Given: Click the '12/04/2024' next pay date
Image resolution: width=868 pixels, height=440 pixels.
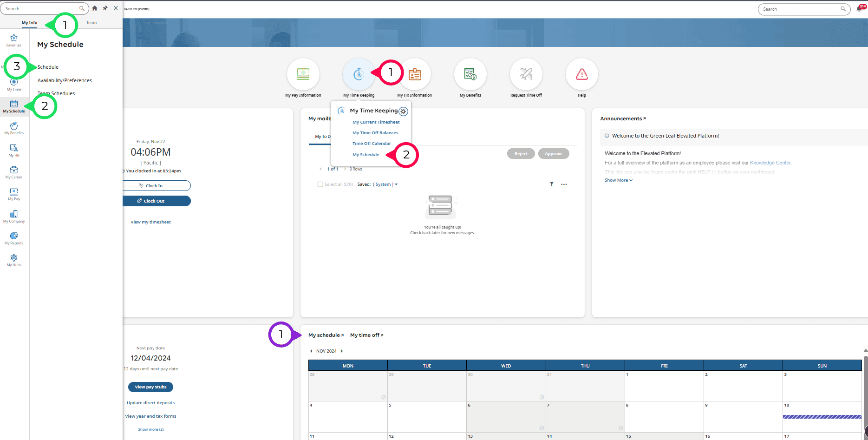Looking at the screenshot, I should tap(151, 358).
